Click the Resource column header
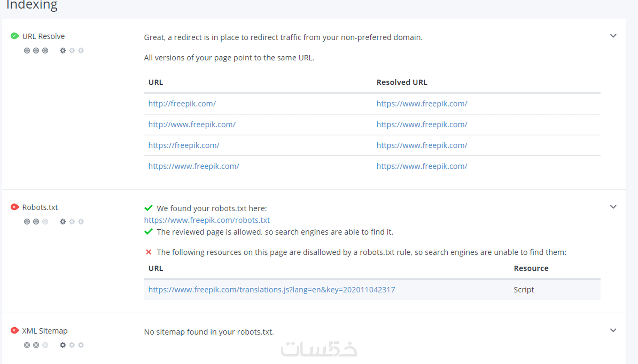Screen dimensions: 638x364 [531, 268]
